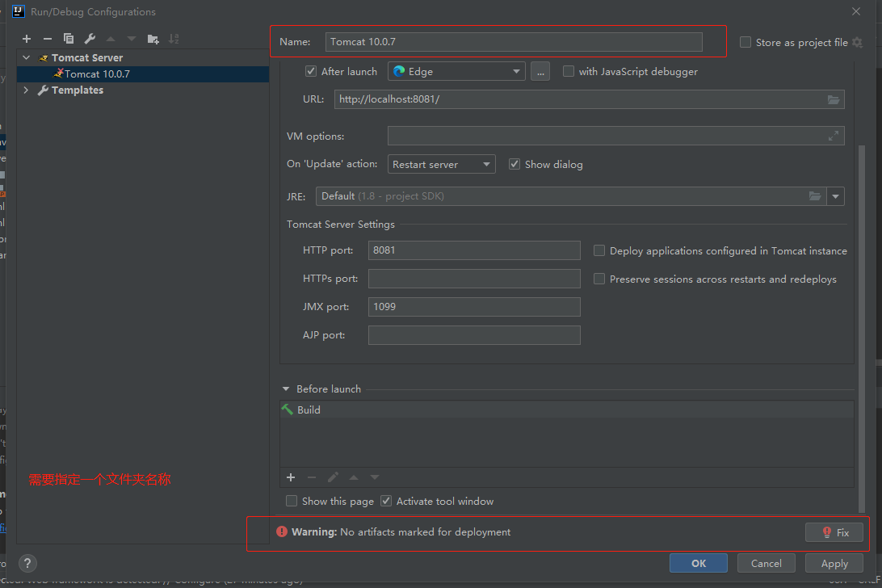The height and width of the screenshot is (588, 882).
Task: Move configuration down in the list toolbar
Action: [132, 39]
